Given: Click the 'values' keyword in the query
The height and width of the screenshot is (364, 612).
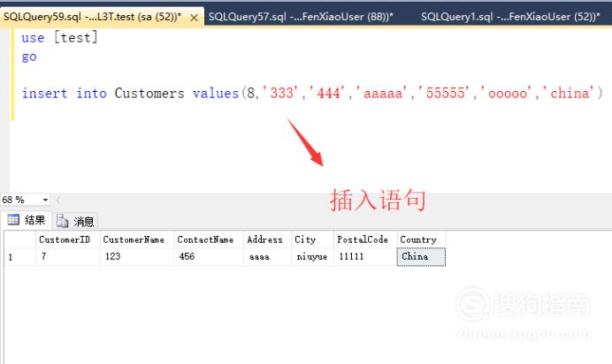Looking at the screenshot, I should 216,93.
